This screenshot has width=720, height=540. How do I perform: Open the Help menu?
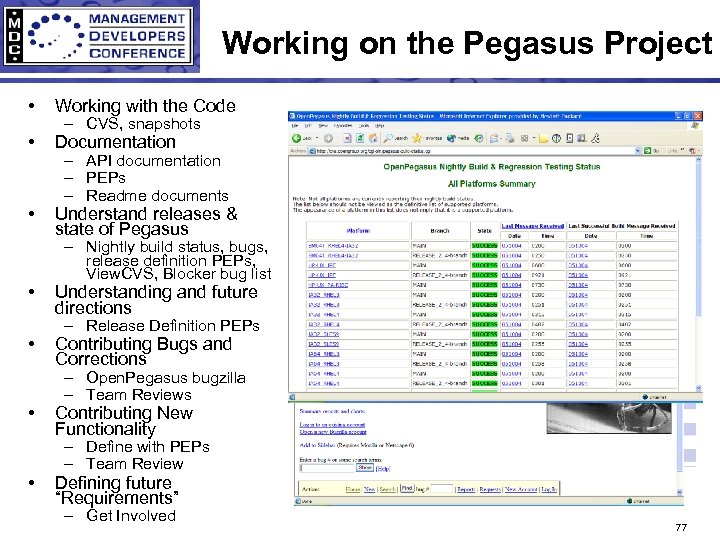[x=379, y=125]
